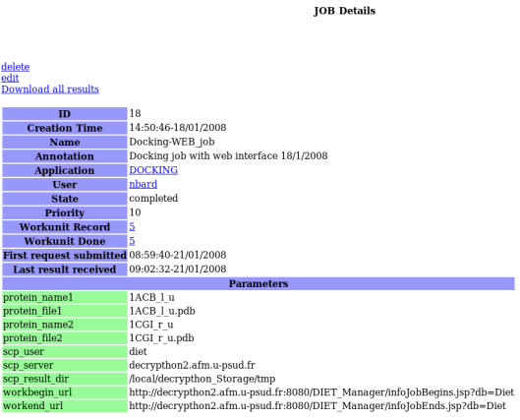Viewport: 520px width, 420px height.
Task: Click the ID label cell
Action: 65,114
